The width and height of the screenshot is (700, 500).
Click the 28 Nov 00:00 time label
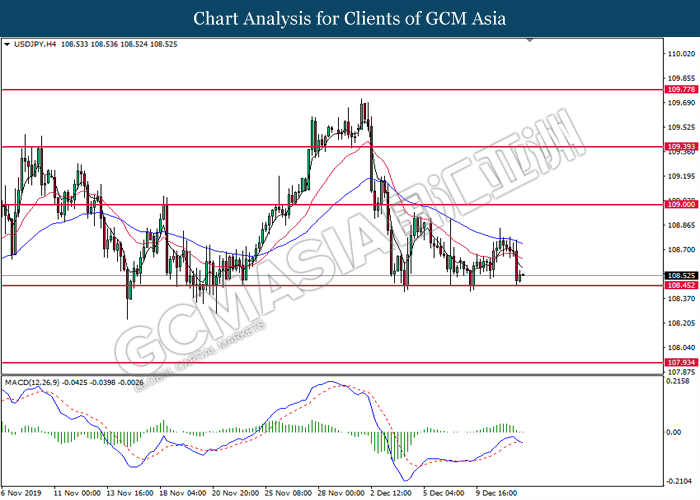tap(341, 493)
